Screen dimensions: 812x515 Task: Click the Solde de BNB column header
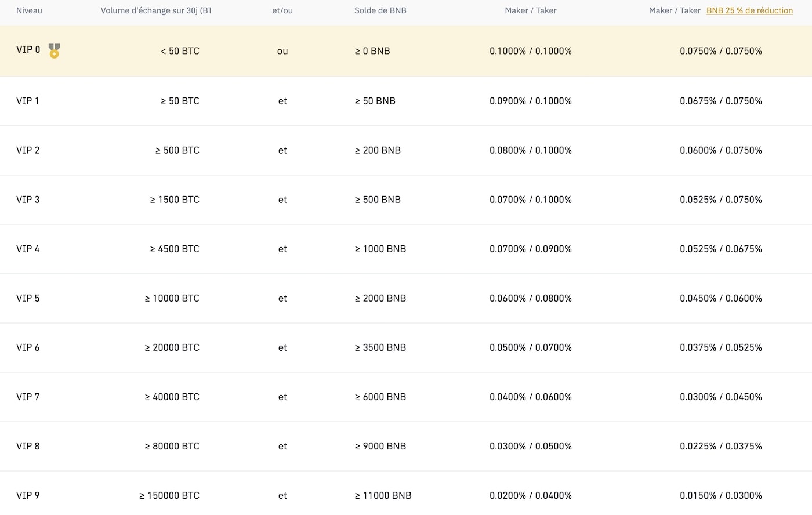click(x=380, y=10)
